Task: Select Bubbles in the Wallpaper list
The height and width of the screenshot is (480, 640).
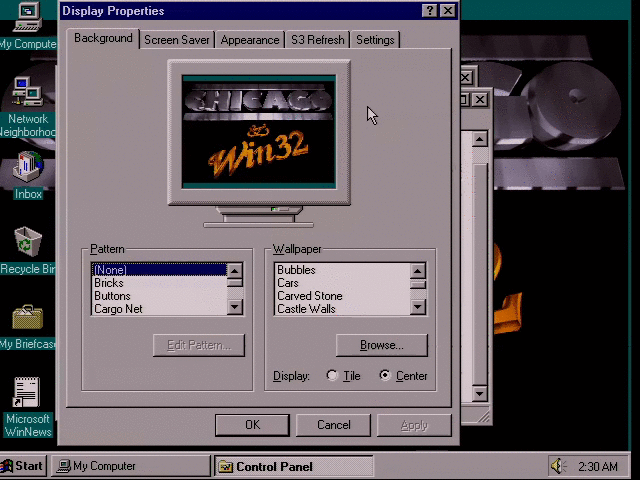Action: click(x=342, y=270)
